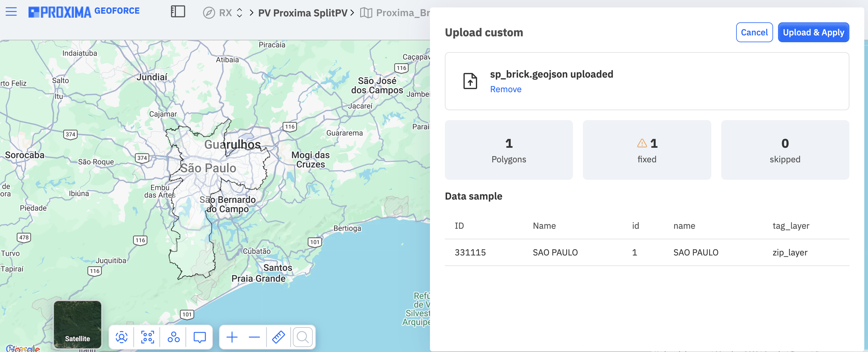The image size is (868, 352).
Task: Select the four-dots focus frame tool
Action: [148, 337]
